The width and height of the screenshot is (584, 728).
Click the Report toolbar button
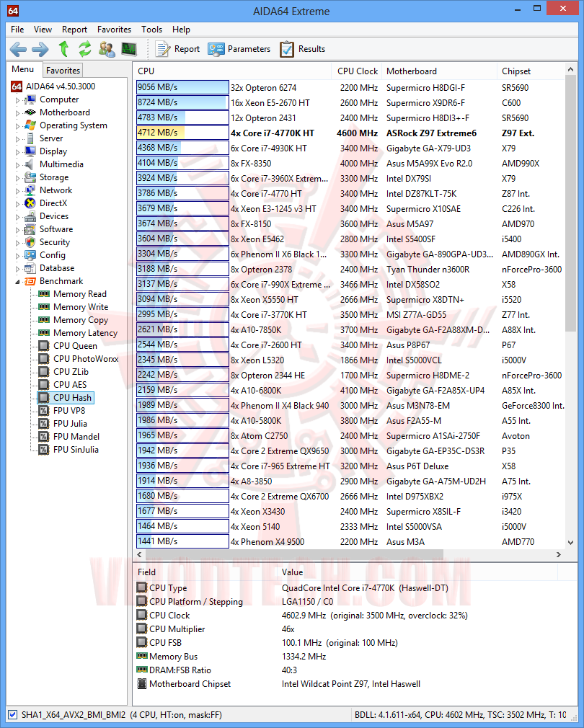pos(177,49)
